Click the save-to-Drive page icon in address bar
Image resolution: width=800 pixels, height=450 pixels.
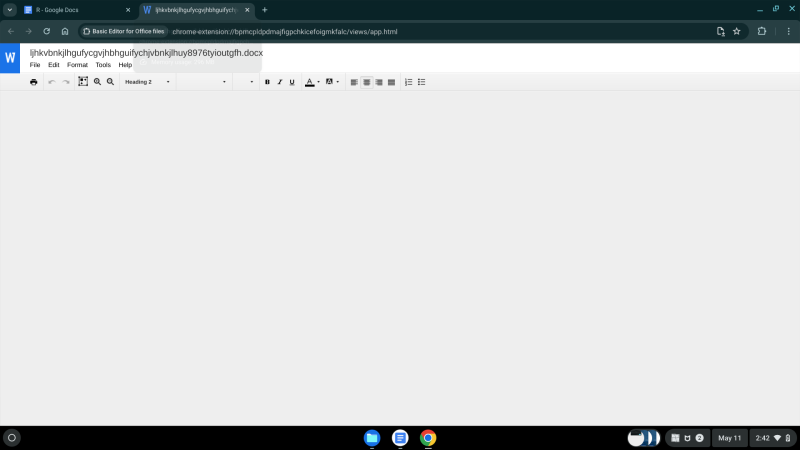pos(720,32)
